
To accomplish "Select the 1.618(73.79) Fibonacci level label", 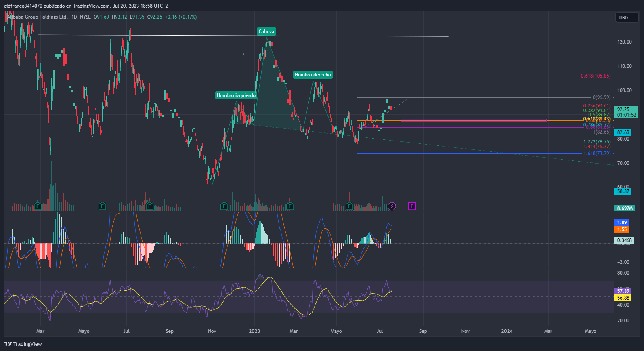I will pyautogui.click(x=597, y=153).
